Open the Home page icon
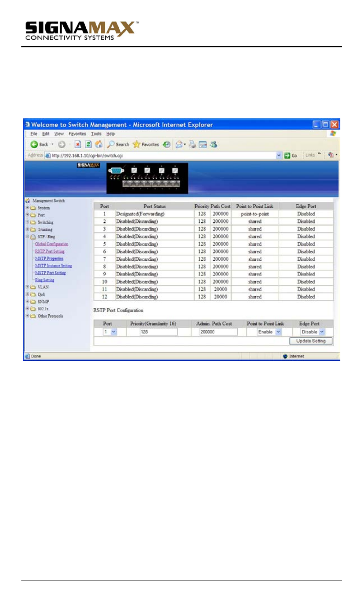This screenshot has height=613, width=364. click(98, 144)
